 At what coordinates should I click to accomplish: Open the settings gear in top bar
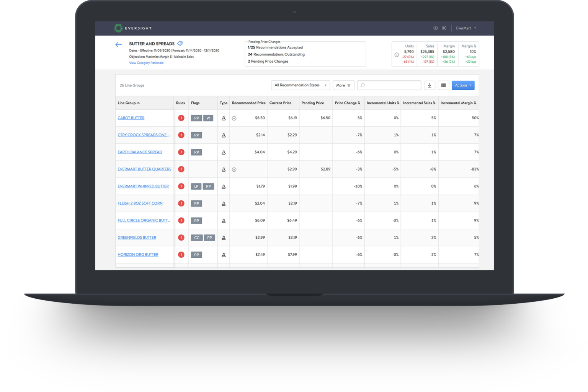point(435,28)
